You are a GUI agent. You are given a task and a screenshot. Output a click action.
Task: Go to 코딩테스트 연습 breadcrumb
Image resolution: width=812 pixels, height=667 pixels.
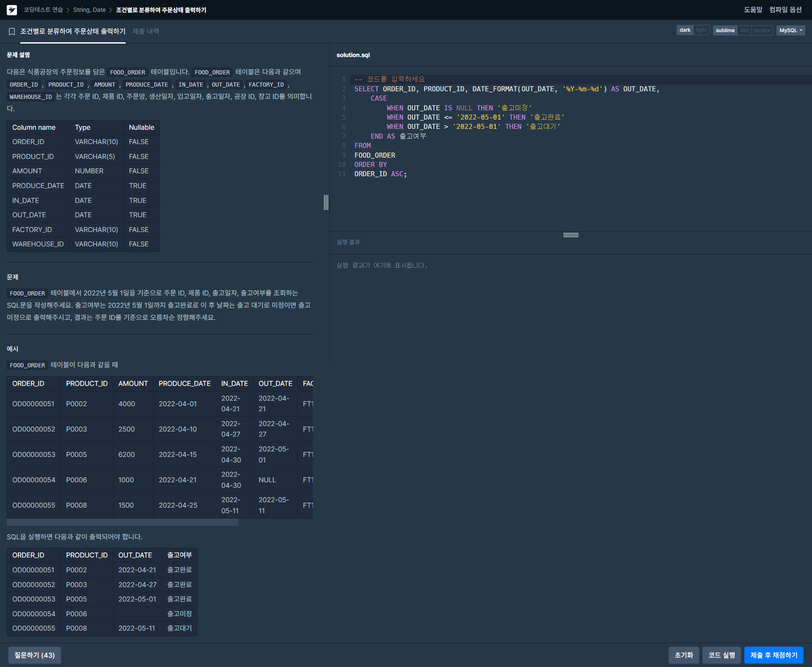(43, 10)
